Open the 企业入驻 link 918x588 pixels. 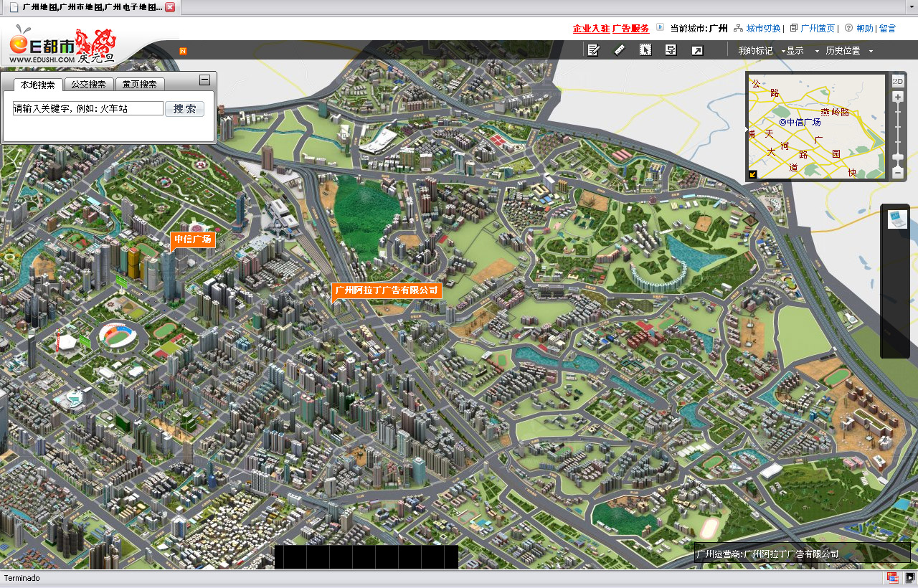[591, 29]
